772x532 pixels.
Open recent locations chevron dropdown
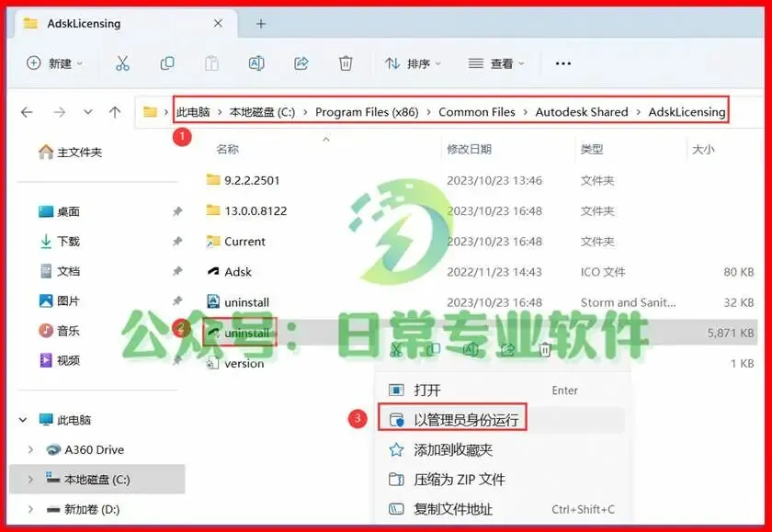(x=88, y=112)
